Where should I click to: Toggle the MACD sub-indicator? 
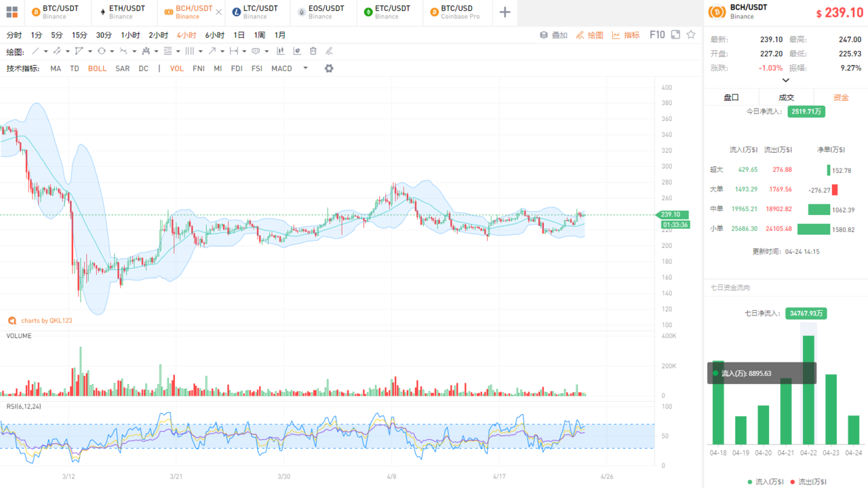coord(281,69)
